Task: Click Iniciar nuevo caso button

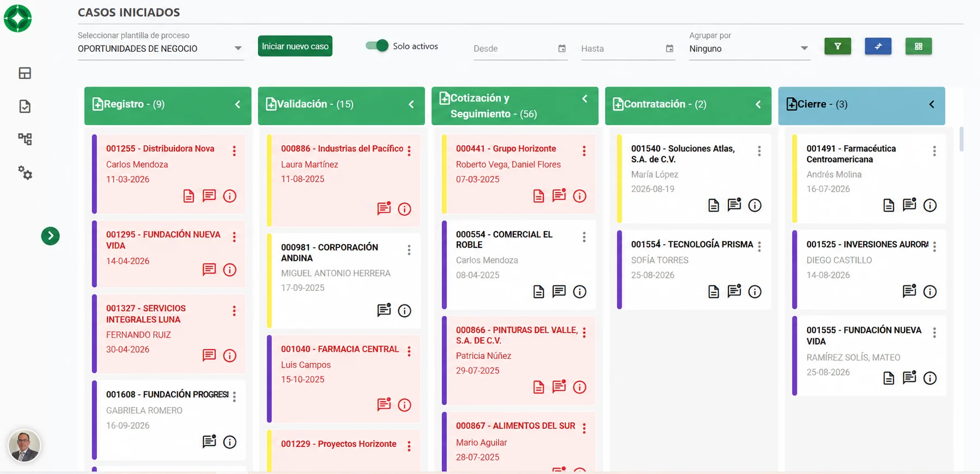Action: pos(295,46)
